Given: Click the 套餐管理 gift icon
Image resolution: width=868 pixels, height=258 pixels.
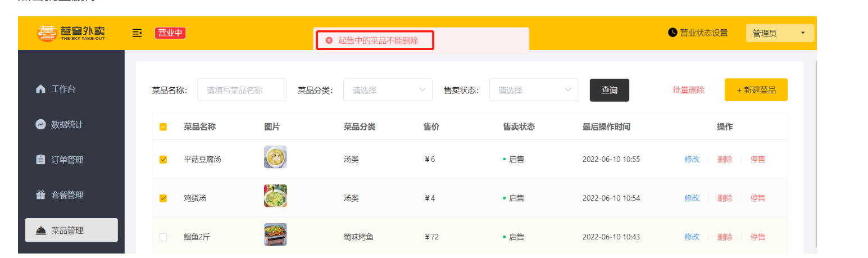Looking at the screenshot, I should click(40, 195).
